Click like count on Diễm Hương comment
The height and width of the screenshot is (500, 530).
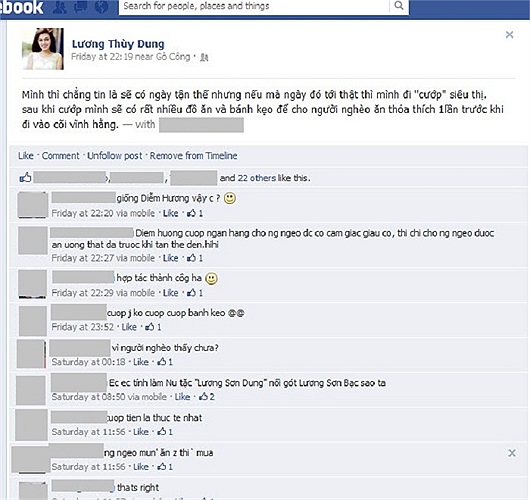pos(195,213)
